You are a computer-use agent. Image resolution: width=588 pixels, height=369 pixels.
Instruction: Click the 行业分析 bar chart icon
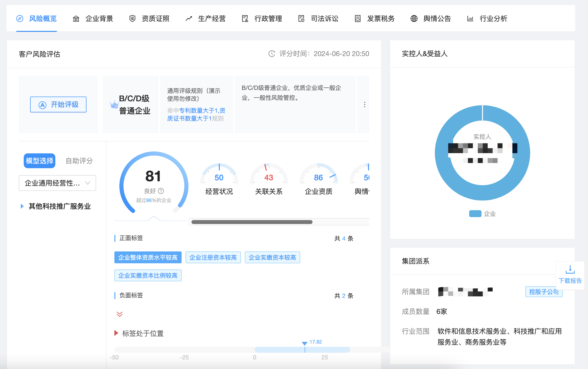(x=470, y=19)
